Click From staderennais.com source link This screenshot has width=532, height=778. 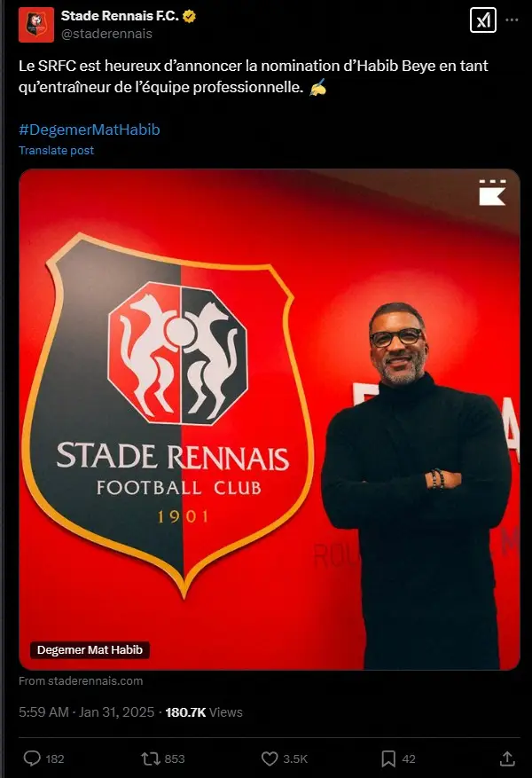(81, 680)
